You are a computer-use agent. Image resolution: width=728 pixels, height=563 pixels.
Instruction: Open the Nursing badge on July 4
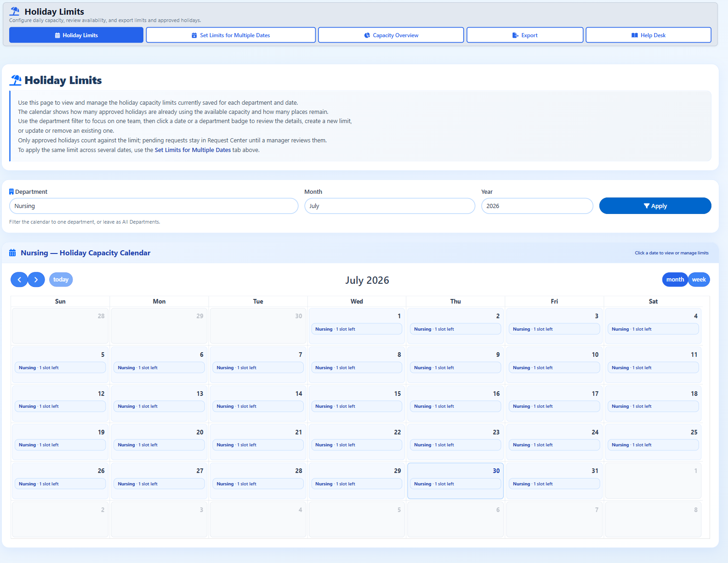(x=653, y=329)
